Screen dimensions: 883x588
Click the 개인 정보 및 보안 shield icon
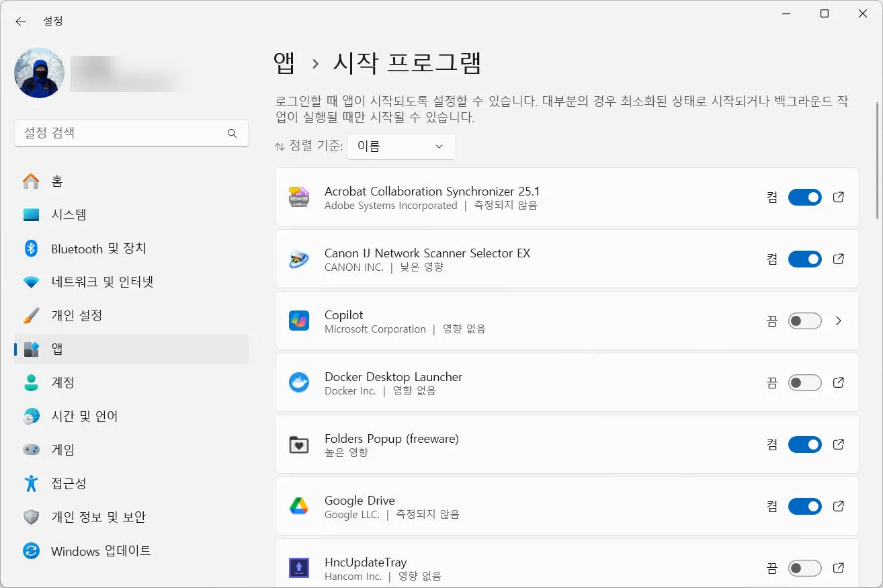click(x=31, y=517)
